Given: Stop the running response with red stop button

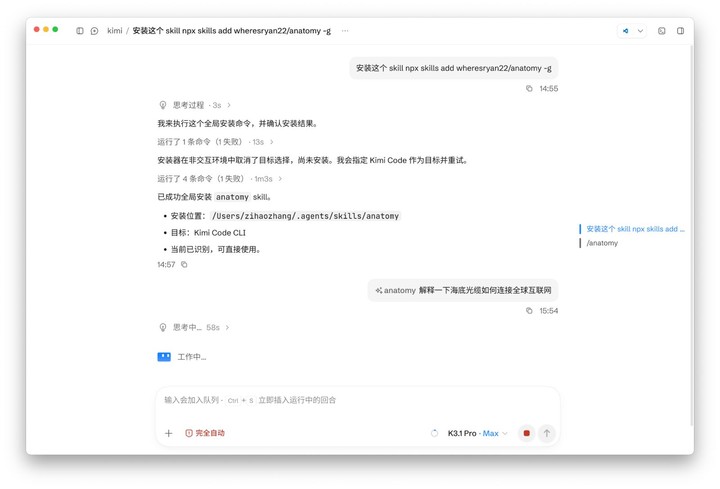Looking at the screenshot, I should point(527,433).
